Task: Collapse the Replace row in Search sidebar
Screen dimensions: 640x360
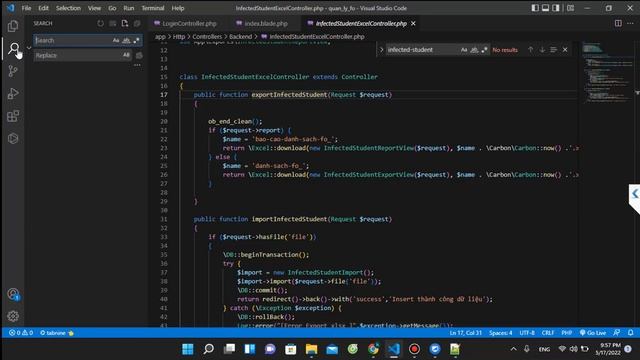Action: 29,48
